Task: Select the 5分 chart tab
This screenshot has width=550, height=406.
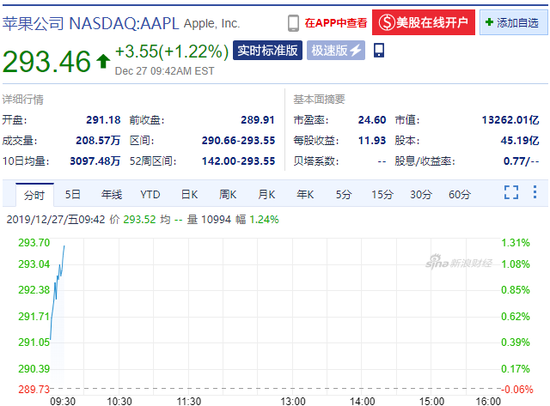Action: point(343,194)
